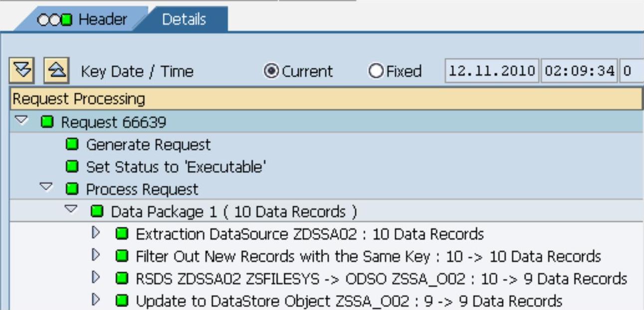Select the Fixed key date option
The width and height of the screenshot is (644, 310).
375,72
